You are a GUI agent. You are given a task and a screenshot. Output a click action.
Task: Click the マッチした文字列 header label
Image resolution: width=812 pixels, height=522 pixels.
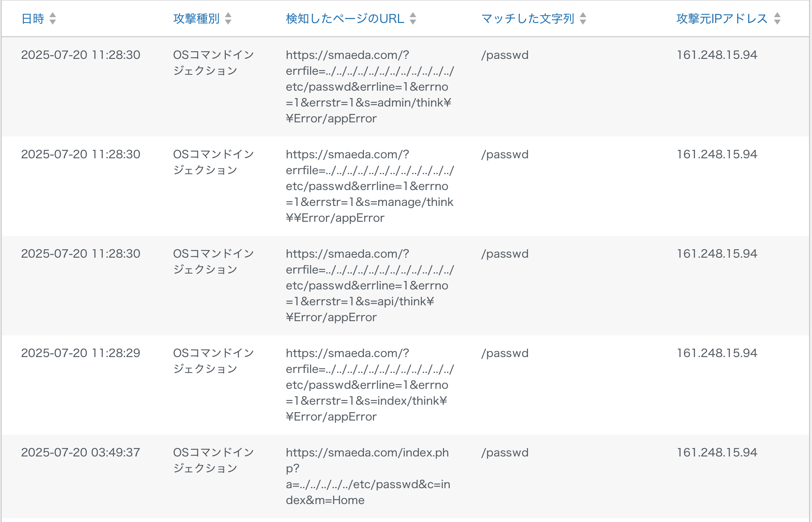[528, 19]
